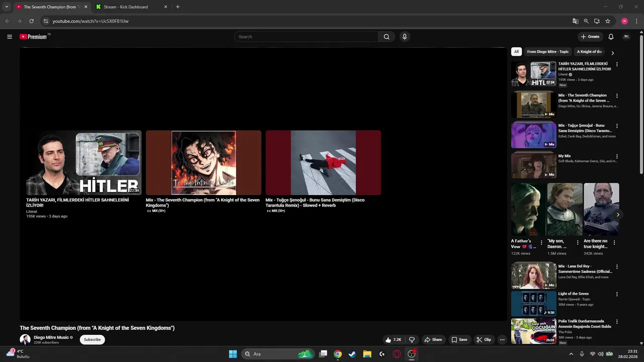Open the My son, Daeron short
This screenshot has height=362, width=644.
[565, 209]
